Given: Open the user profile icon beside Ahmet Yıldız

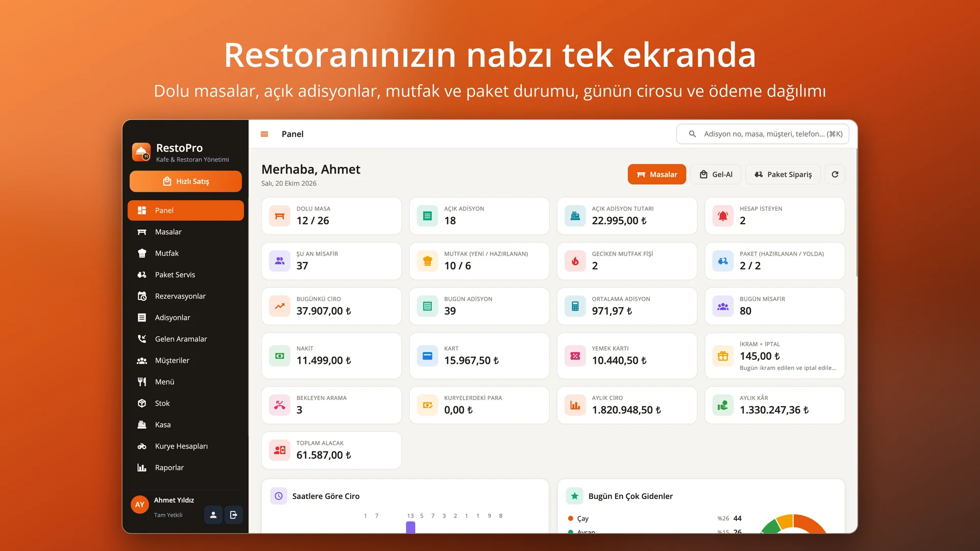Looking at the screenshot, I should pos(213,515).
